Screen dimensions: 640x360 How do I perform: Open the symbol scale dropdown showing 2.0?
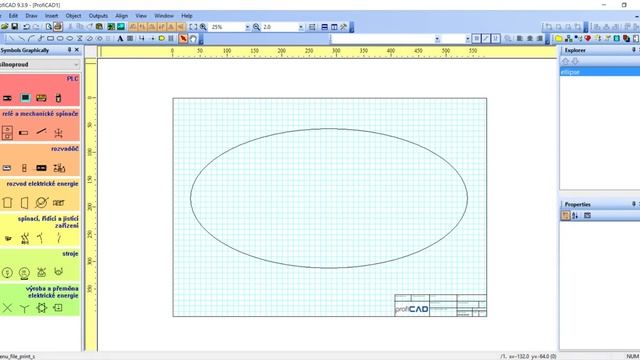301,27
